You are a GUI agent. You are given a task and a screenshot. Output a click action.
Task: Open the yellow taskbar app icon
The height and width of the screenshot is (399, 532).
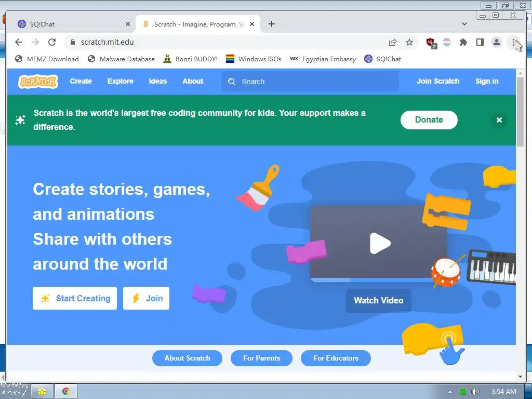42,392
